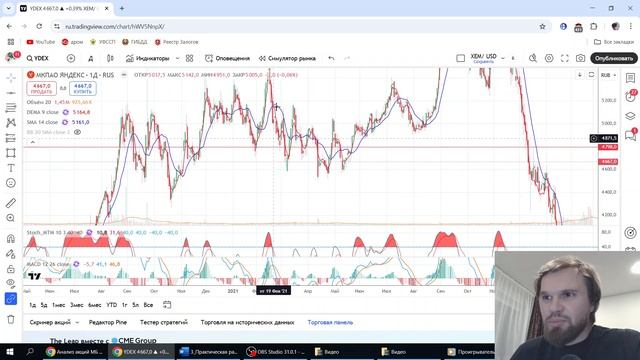Set the chart range to Все
Viewport: 640px width, 360px height.
pos(148,305)
